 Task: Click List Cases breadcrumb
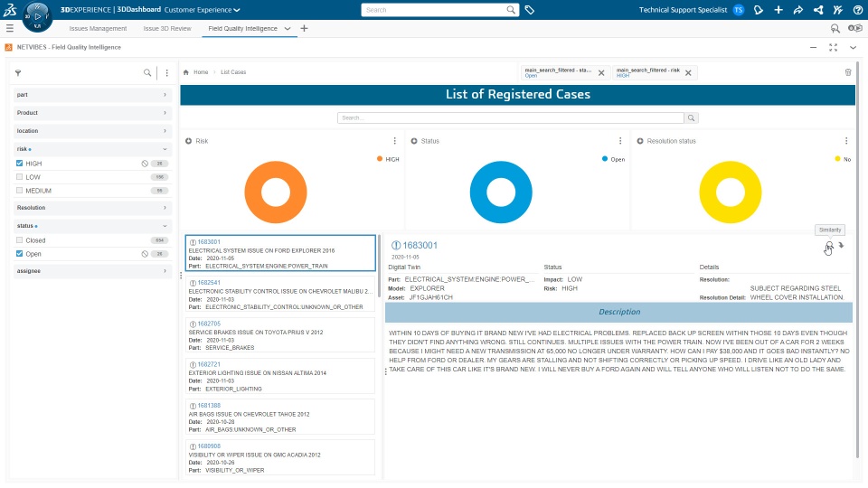pos(233,72)
